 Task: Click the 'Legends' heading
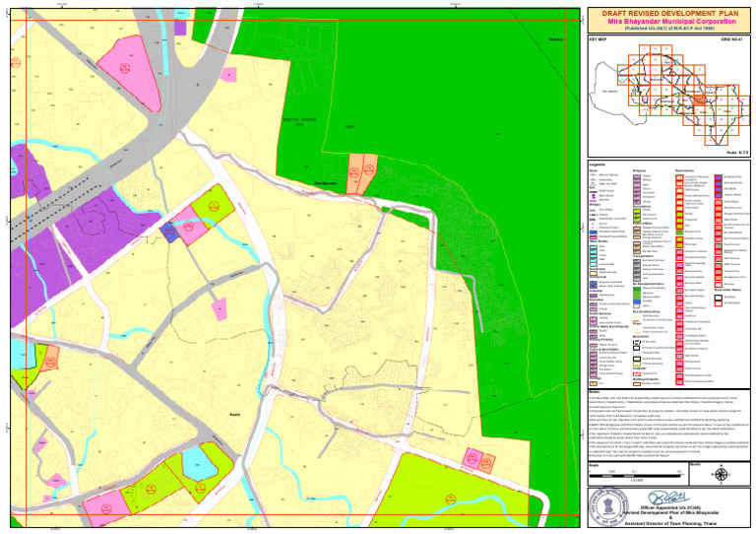pyautogui.click(x=597, y=165)
